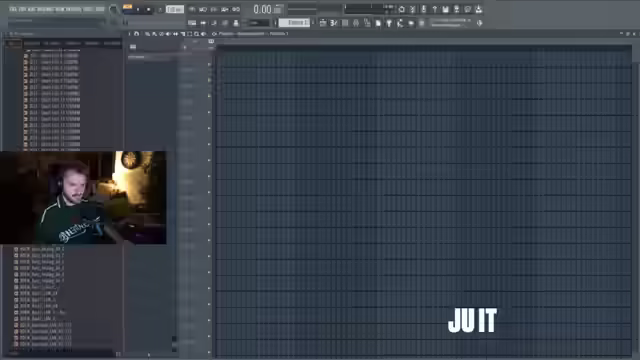Screen dimensions: 640x360
Task: Toggle Track 3 mute dot in playlist
Action: point(209,96)
